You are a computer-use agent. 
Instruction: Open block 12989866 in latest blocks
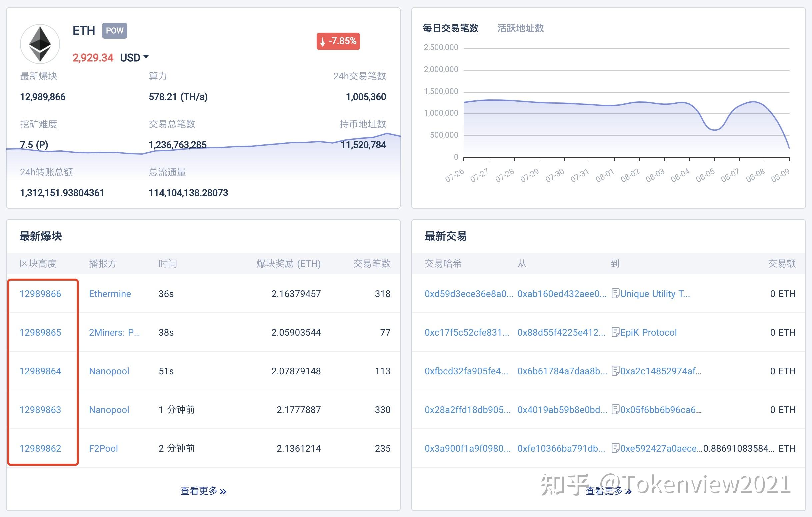40,294
